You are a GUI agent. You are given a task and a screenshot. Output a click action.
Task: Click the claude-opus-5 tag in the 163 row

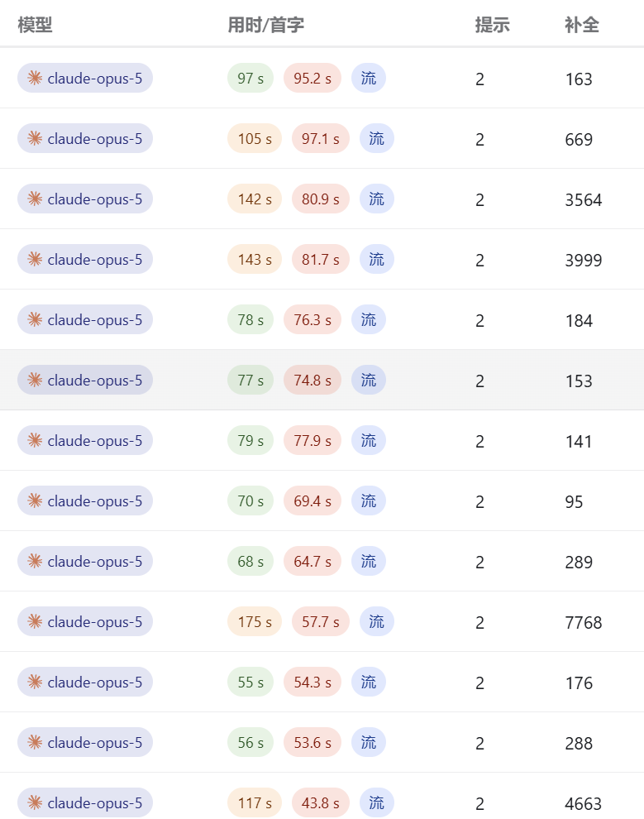tap(85, 79)
